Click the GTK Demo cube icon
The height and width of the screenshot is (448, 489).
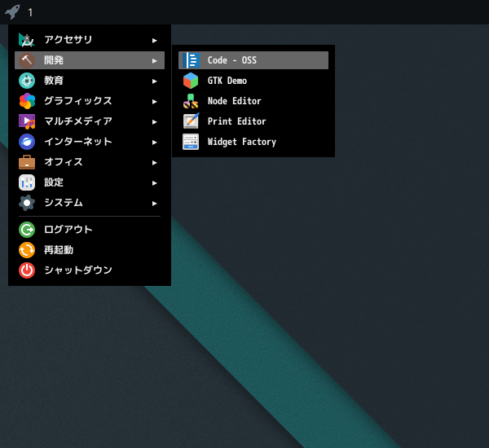point(191,81)
